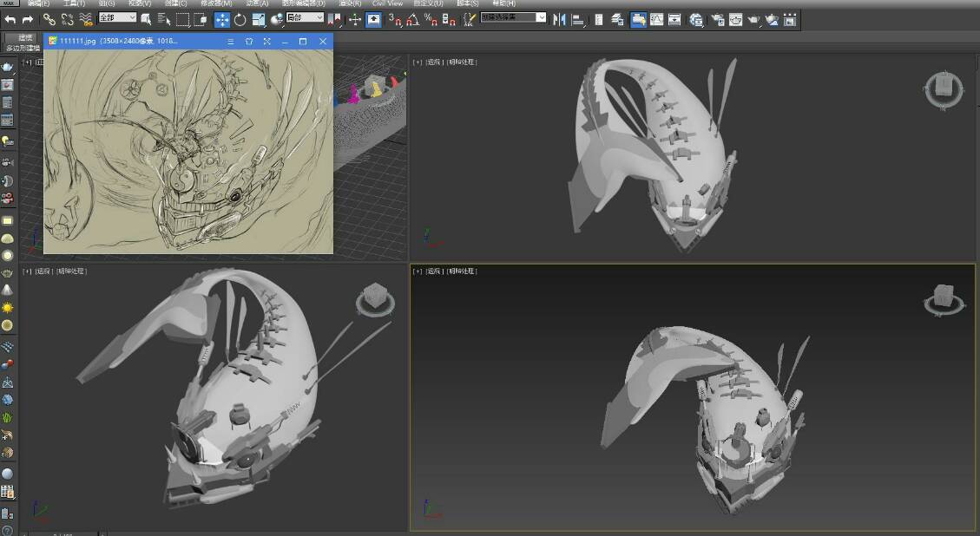The width and height of the screenshot is (980, 536).
Task: Open the reference coordinate system dropdown
Action: [305, 17]
